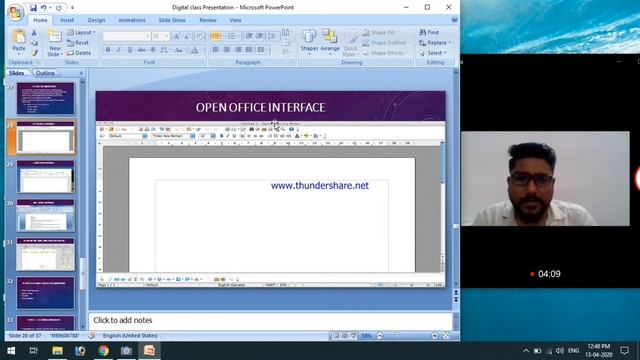The width and height of the screenshot is (640, 360).
Task: Cut the selection using the scissors icon
Action: point(34,33)
